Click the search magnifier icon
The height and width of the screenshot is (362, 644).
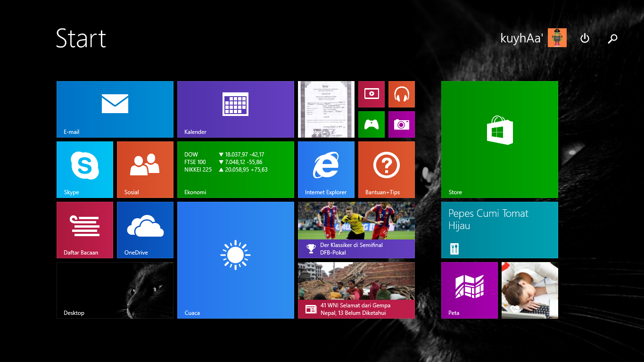click(612, 39)
